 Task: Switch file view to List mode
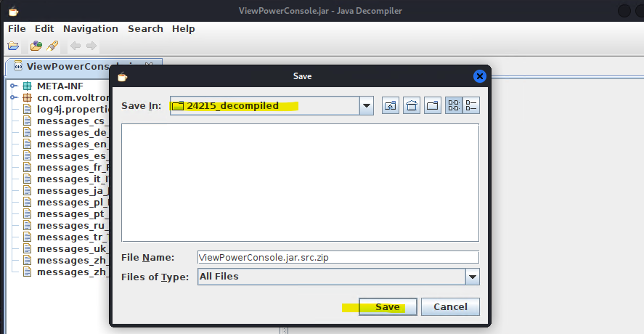[454, 106]
